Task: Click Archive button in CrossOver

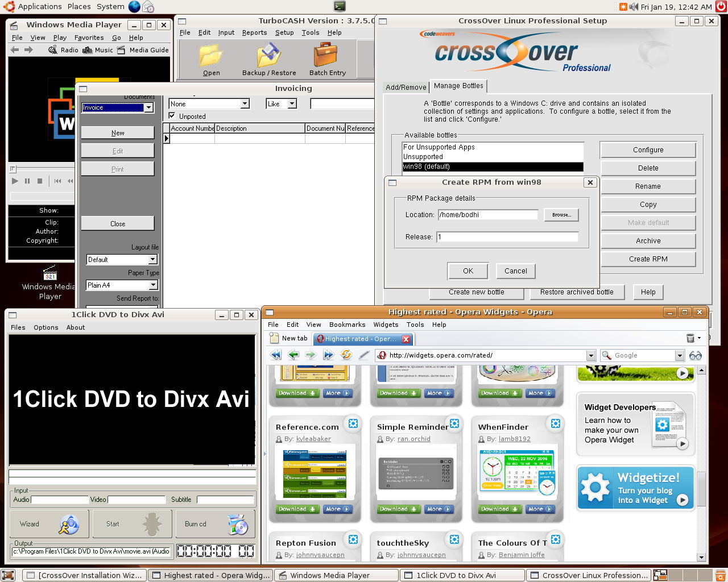Action: point(648,241)
